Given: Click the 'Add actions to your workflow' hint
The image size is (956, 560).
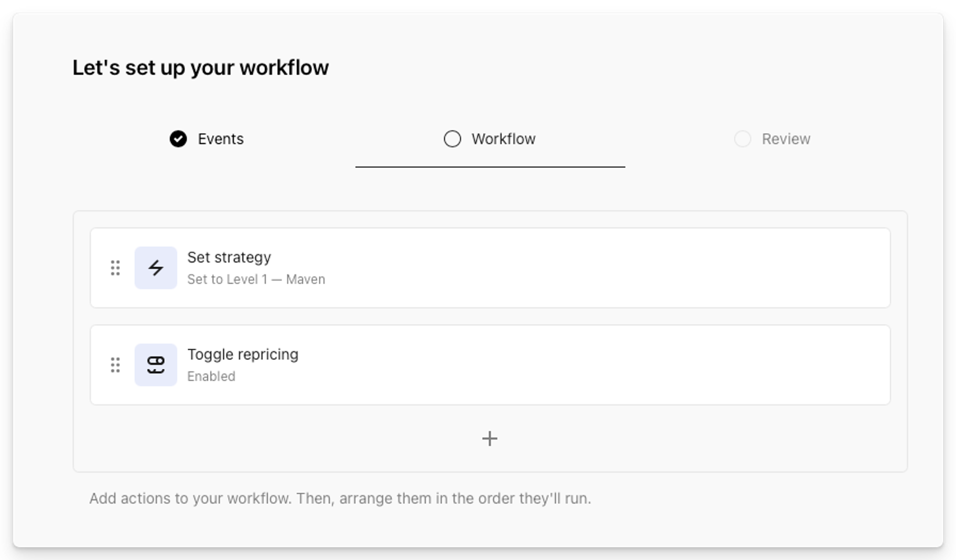Looking at the screenshot, I should [x=340, y=499].
